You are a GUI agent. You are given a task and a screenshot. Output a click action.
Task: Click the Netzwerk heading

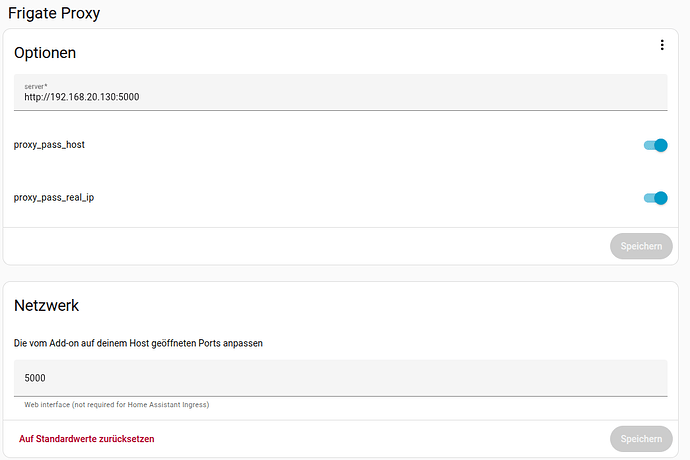[46, 305]
